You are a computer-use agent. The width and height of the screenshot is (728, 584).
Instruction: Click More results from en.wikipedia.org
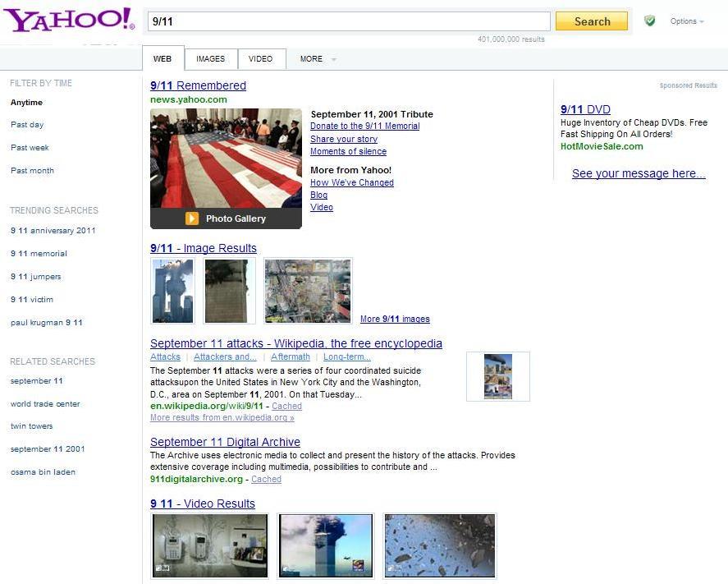pos(222,418)
